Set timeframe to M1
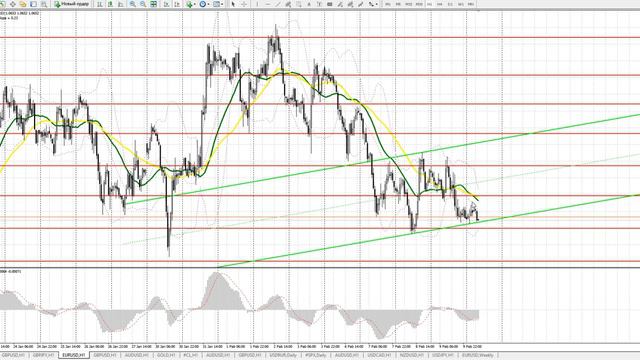Viewport: 640px width, 360px height. click(x=388, y=4)
